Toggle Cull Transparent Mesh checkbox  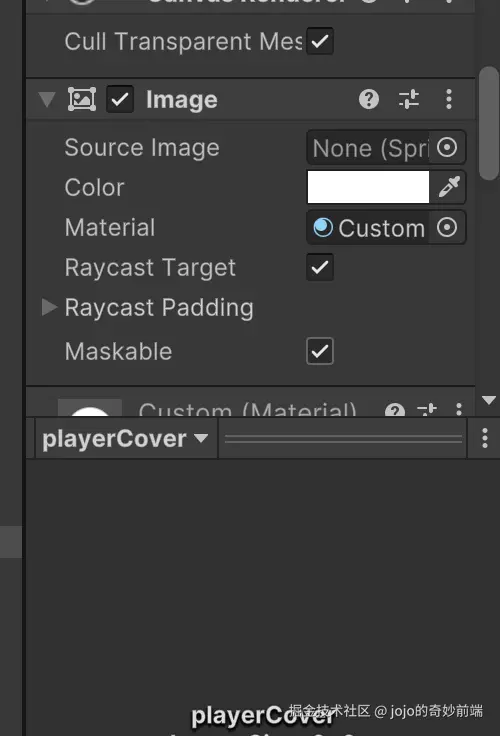point(320,41)
